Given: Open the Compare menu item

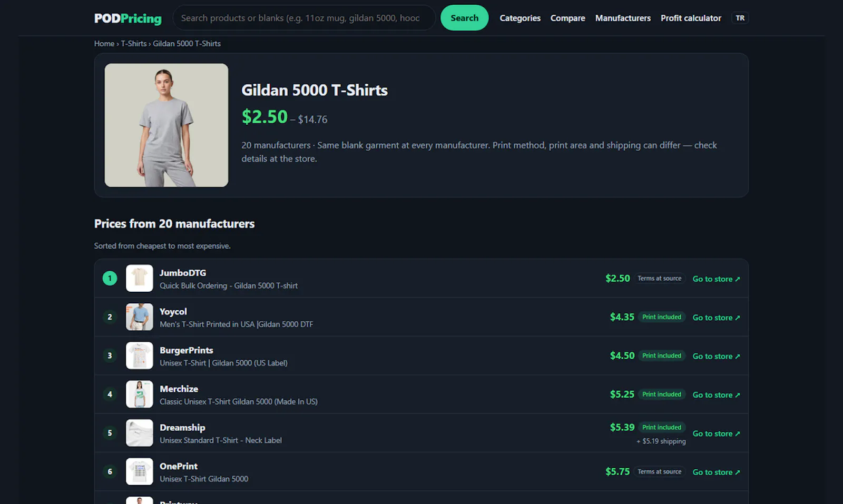Looking at the screenshot, I should [x=567, y=18].
